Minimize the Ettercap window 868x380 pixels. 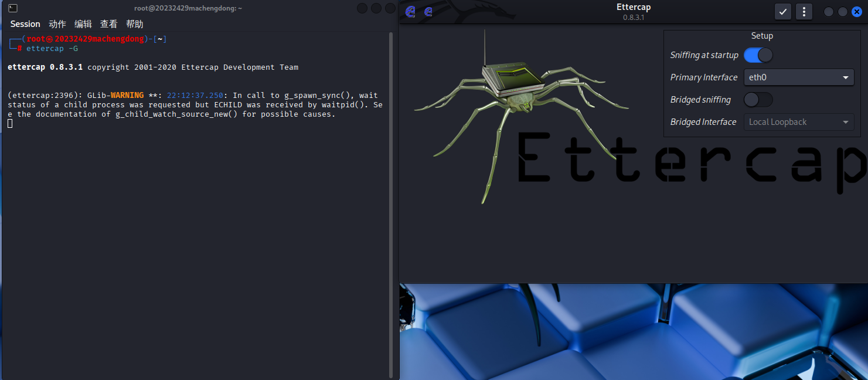(x=829, y=12)
